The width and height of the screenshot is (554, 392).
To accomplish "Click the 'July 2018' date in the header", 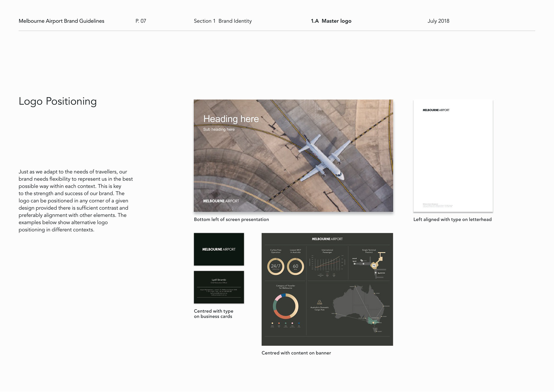I will (x=438, y=21).
